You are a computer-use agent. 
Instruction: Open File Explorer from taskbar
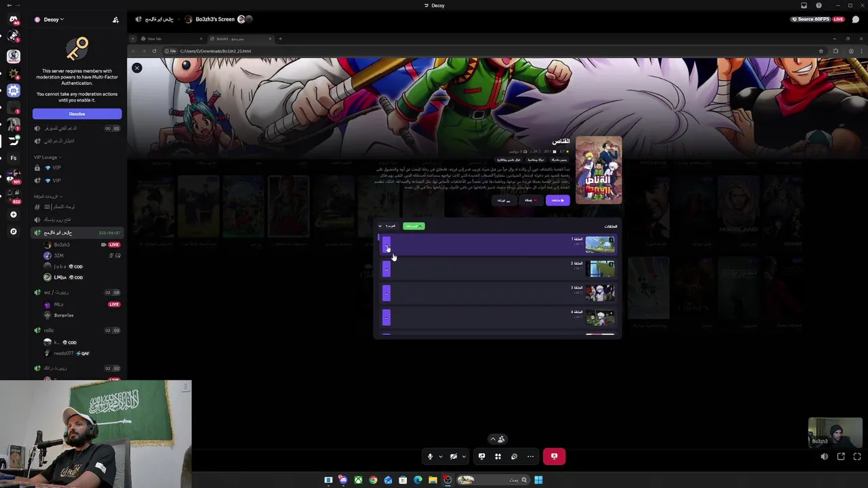point(433,480)
